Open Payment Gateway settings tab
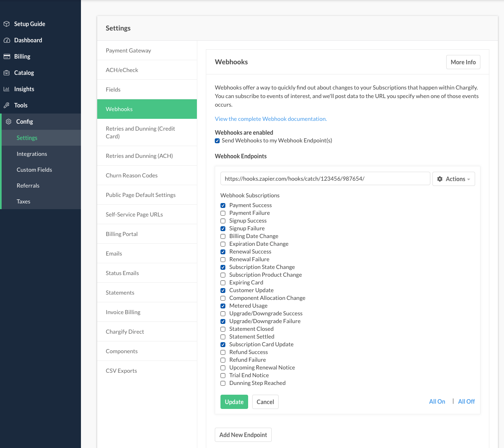 pos(147,50)
